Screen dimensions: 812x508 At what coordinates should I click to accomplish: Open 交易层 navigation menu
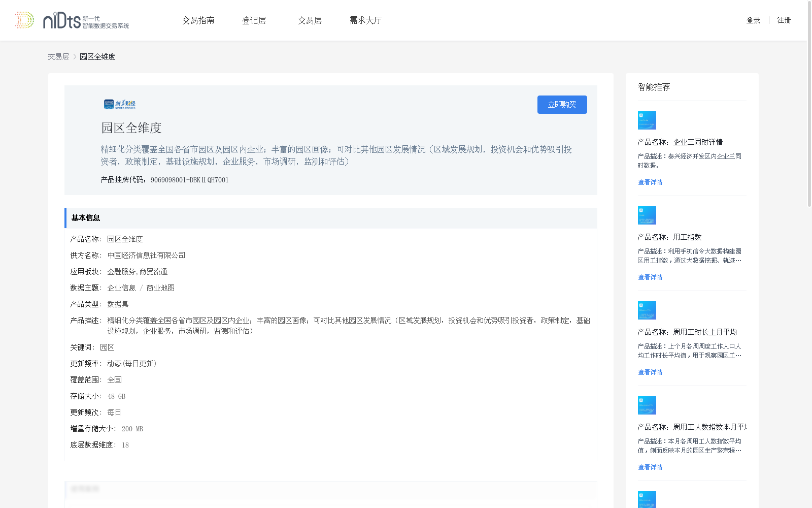(310, 20)
